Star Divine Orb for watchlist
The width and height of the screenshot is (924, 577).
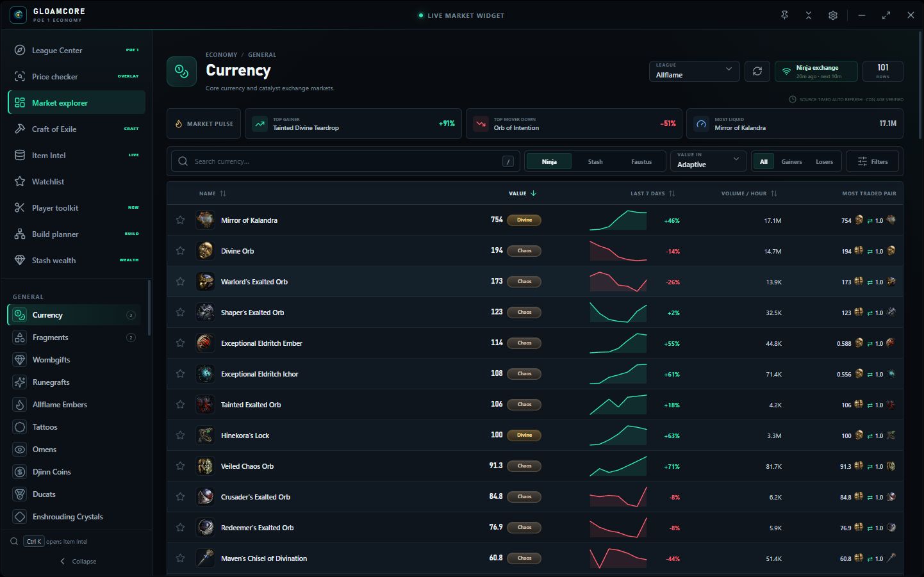pyautogui.click(x=180, y=251)
